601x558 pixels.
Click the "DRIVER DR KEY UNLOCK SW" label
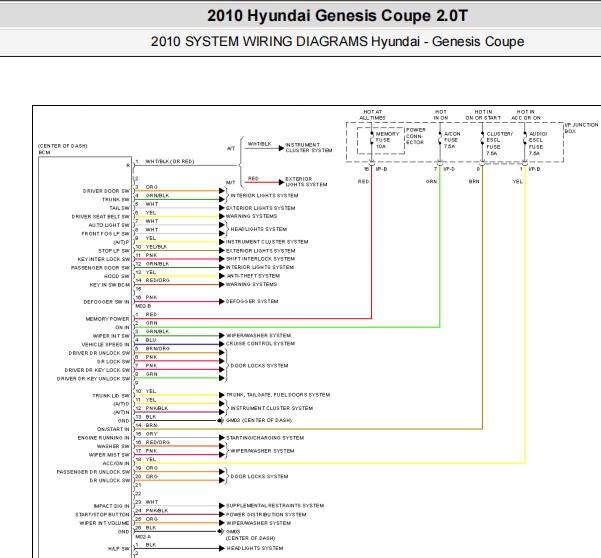coord(93,379)
